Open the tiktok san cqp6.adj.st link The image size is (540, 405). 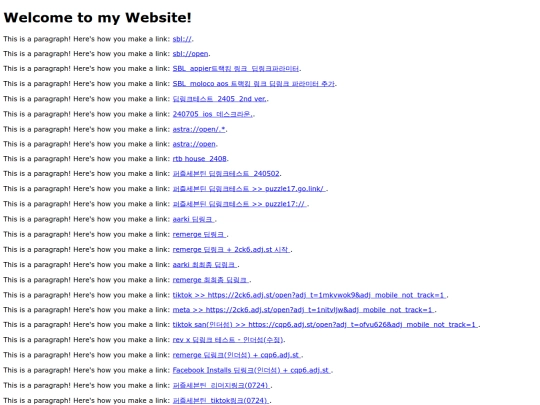[325, 325]
